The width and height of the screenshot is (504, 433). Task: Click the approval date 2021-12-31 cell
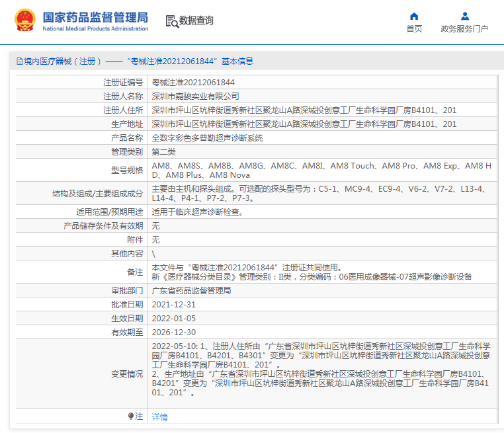click(x=174, y=304)
